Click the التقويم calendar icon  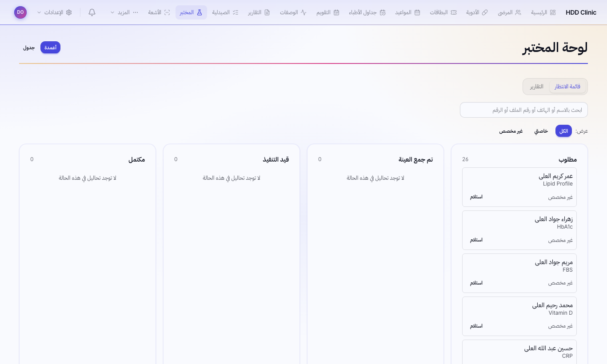coord(336,12)
